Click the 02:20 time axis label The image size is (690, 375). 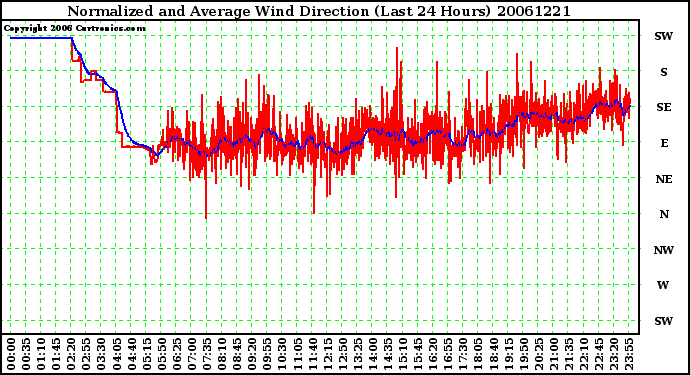tap(71, 354)
